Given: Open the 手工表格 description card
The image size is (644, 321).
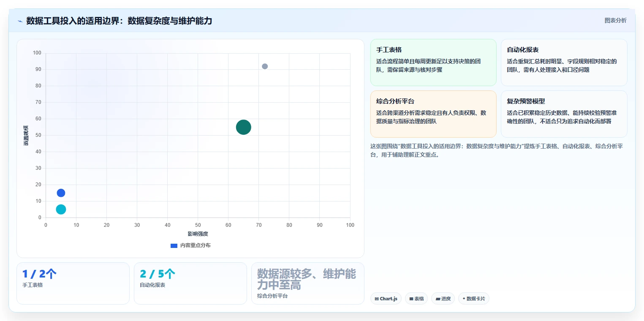Looking at the screenshot, I should click(x=433, y=63).
